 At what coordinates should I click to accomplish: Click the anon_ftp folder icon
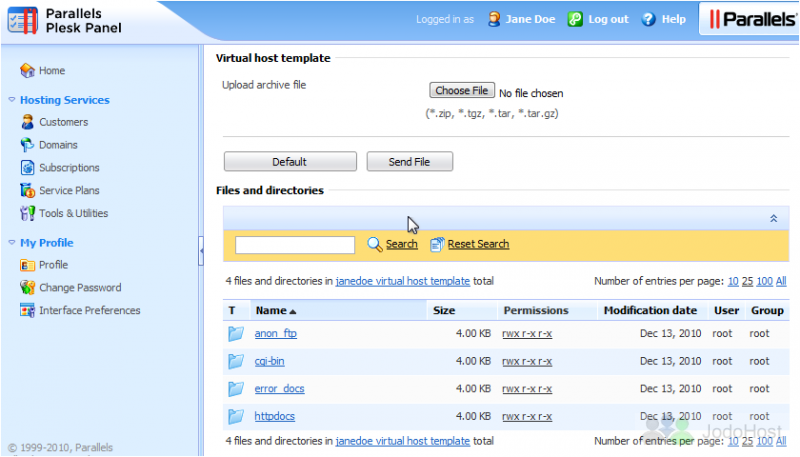coord(236,334)
